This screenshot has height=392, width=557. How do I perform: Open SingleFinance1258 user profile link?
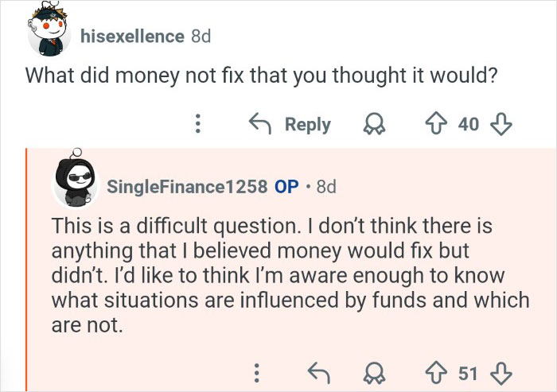tap(188, 187)
